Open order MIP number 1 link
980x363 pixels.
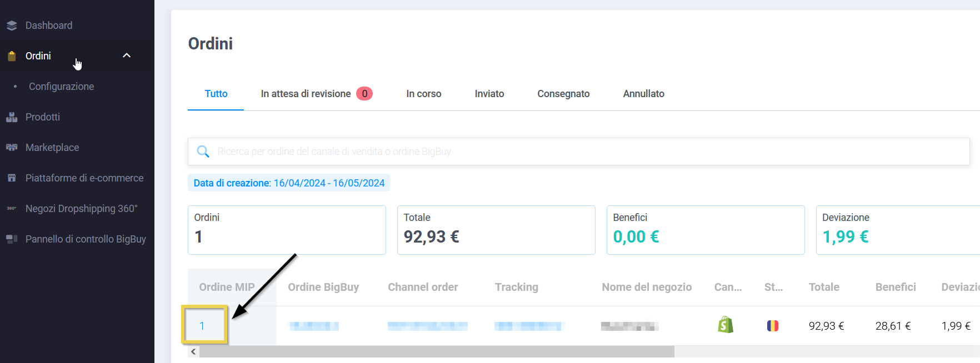point(202,326)
